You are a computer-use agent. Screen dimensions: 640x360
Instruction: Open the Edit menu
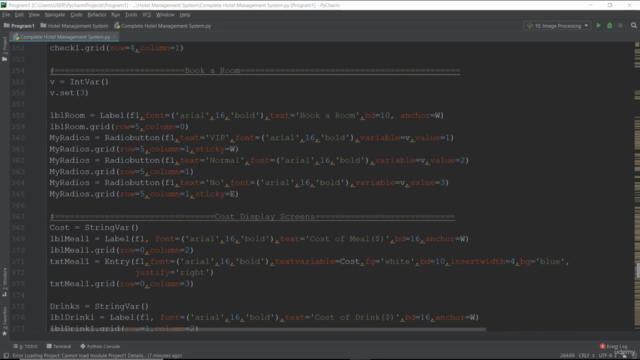coord(19,15)
